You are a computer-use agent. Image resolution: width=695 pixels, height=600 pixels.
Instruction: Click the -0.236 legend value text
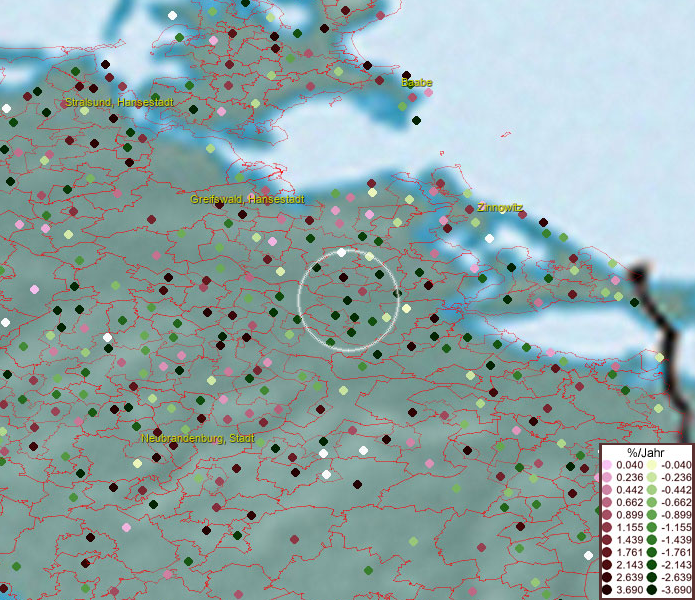(676, 477)
